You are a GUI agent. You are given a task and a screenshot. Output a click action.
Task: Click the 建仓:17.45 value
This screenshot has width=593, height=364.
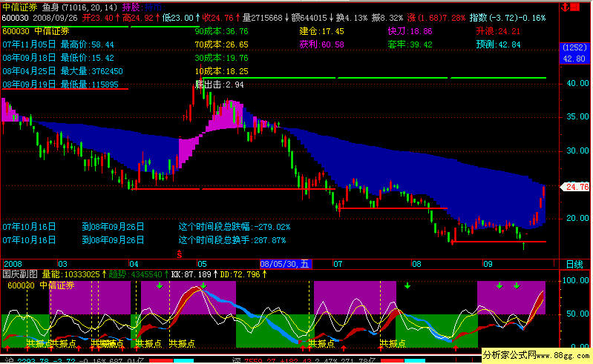[322, 31]
